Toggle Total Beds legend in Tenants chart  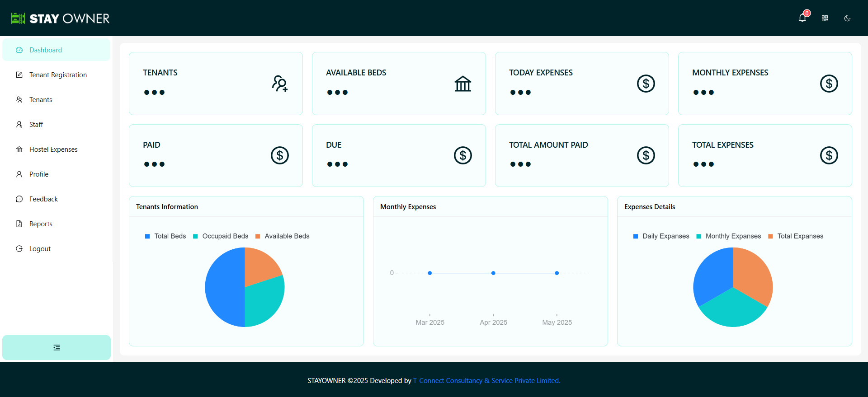click(x=165, y=236)
